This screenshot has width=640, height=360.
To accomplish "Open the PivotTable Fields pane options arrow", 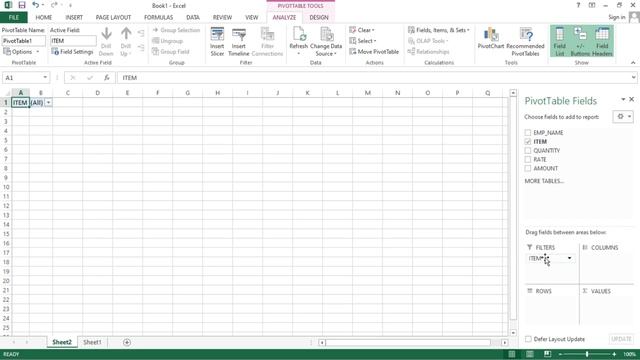I will pyautogui.click(x=623, y=99).
